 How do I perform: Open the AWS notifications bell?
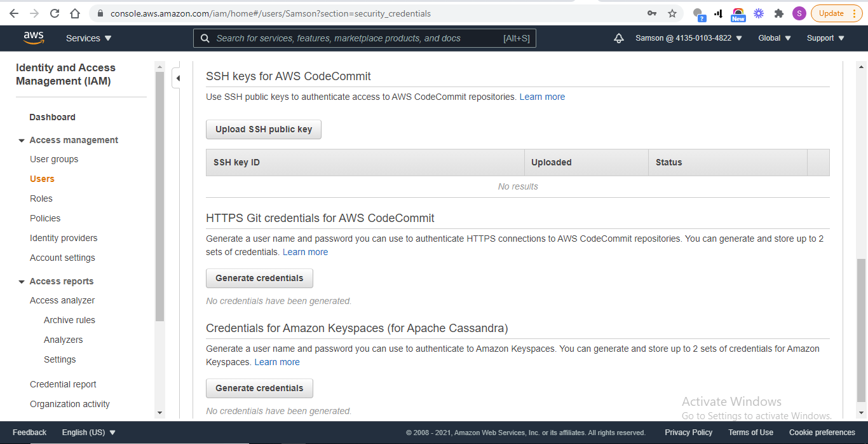(x=619, y=38)
